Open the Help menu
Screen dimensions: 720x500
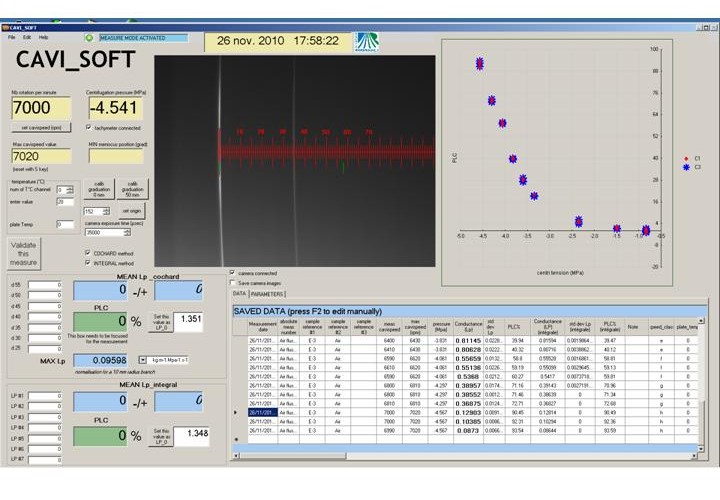click(43, 36)
